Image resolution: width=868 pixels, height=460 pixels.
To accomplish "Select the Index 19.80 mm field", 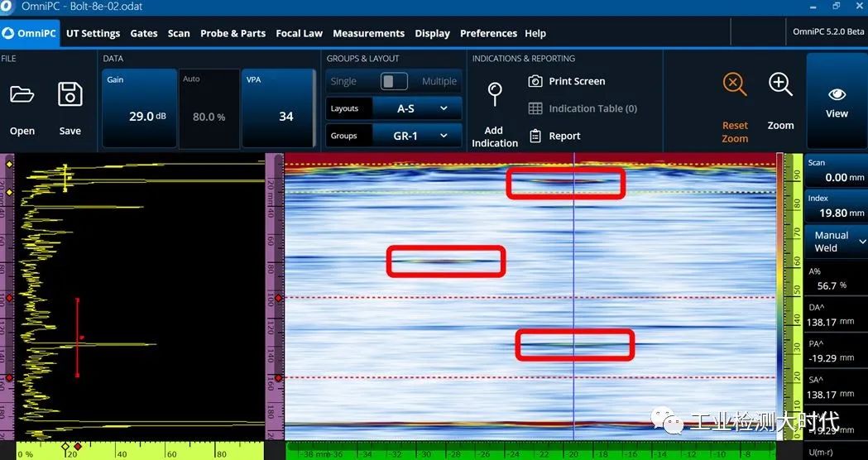I will [x=836, y=205].
